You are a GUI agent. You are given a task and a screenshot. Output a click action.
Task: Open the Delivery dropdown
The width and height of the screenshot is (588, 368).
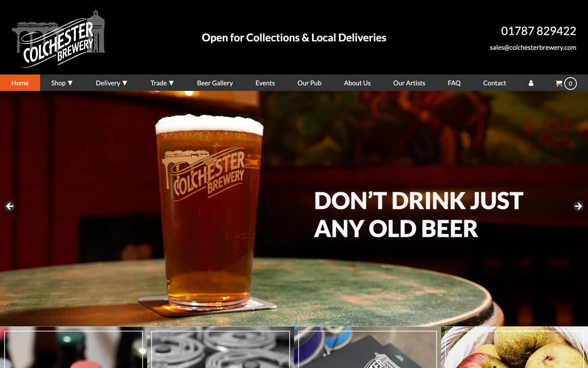click(111, 83)
